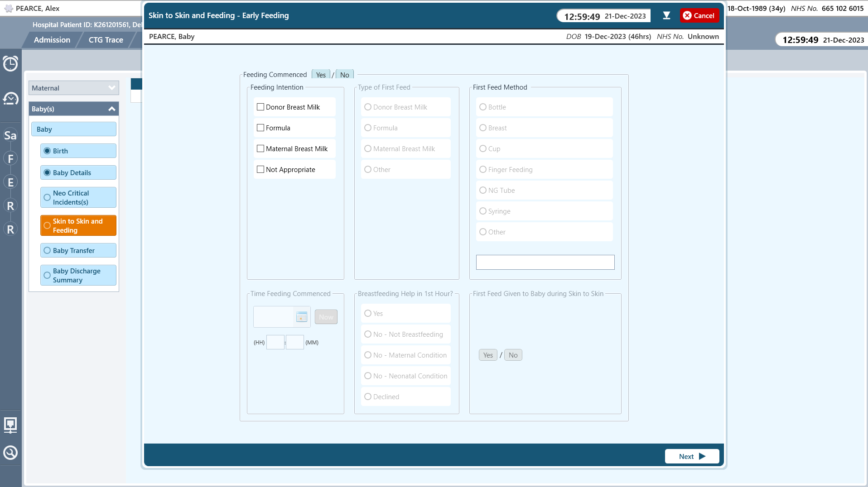Choose Maternal Breast Milk as first feed type
The image size is (868, 487).
pyautogui.click(x=405, y=148)
